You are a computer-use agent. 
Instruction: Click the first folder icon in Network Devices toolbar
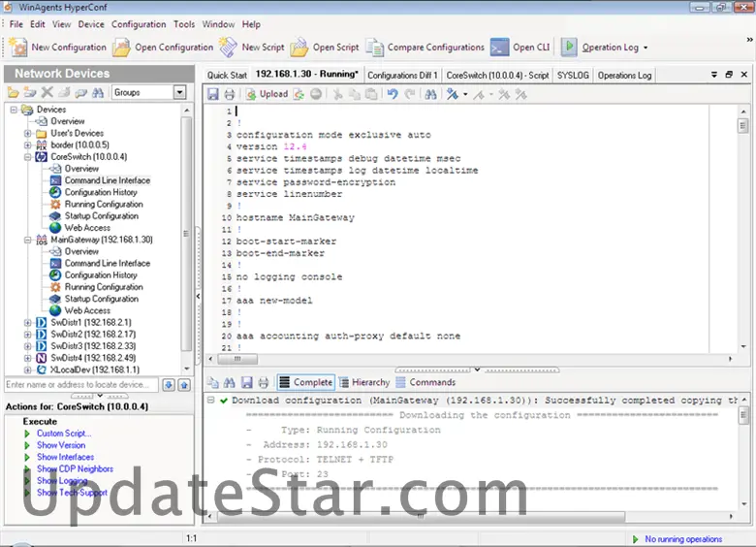coord(14,92)
